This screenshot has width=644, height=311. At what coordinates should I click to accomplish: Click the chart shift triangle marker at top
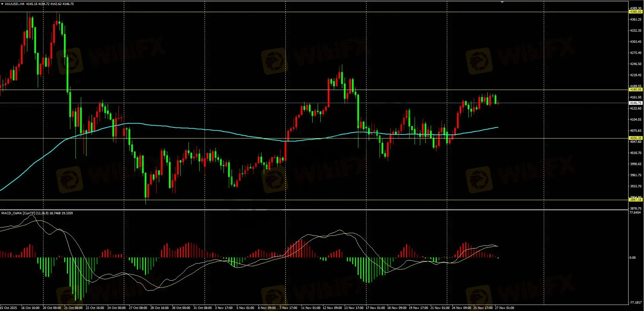pos(502,2)
